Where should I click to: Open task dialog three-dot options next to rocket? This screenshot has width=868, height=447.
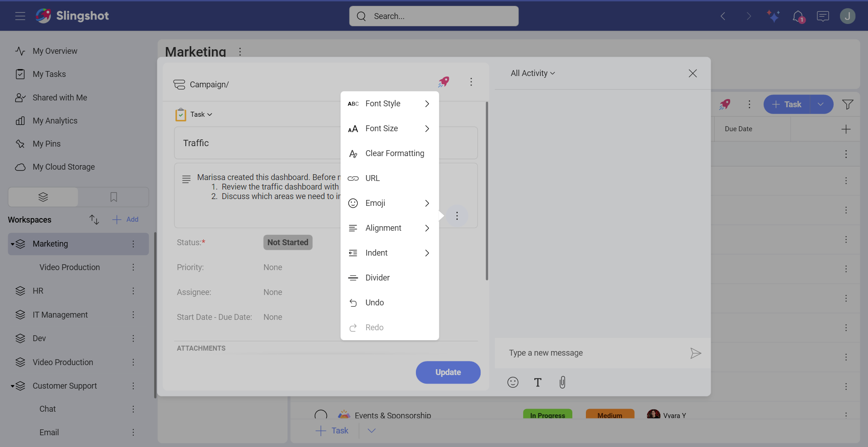(471, 82)
